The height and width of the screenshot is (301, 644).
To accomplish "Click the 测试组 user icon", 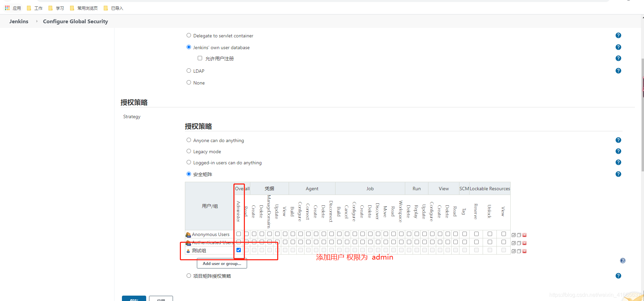I will (188, 251).
